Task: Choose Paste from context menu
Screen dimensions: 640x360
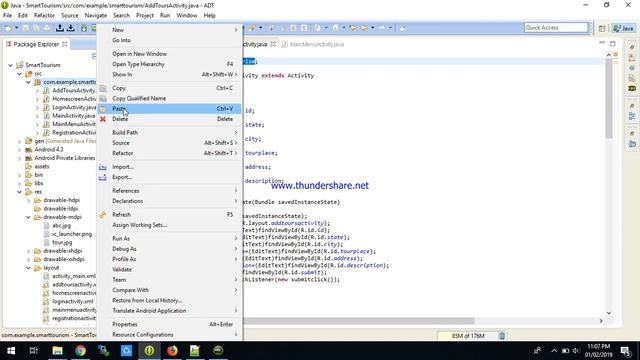Action: (169, 109)
